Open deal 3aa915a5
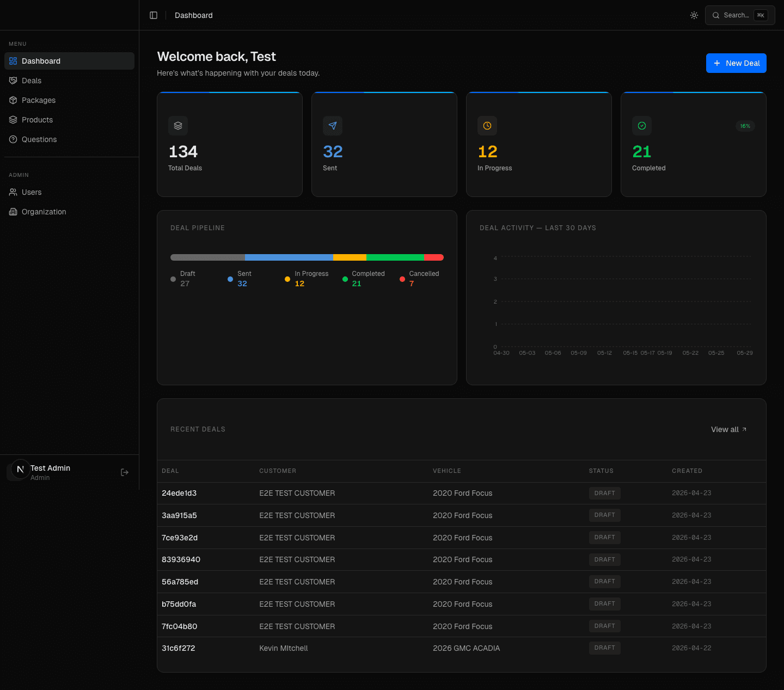The height and width of the screenshot is (690, 784). tap(179, 515)
